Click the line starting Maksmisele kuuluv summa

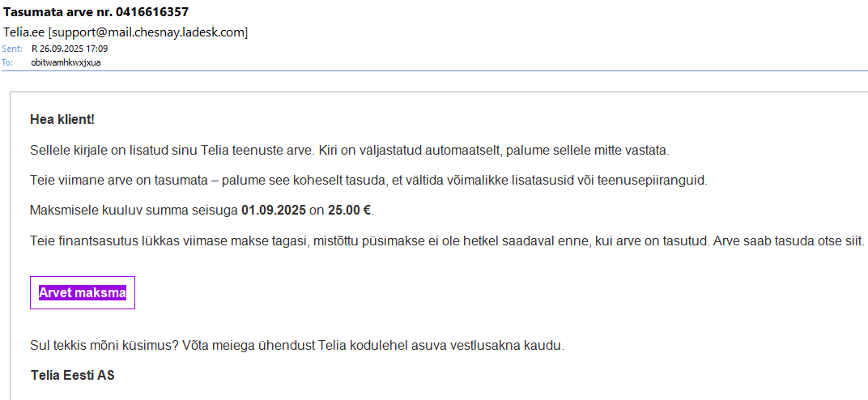pos(202,211)
